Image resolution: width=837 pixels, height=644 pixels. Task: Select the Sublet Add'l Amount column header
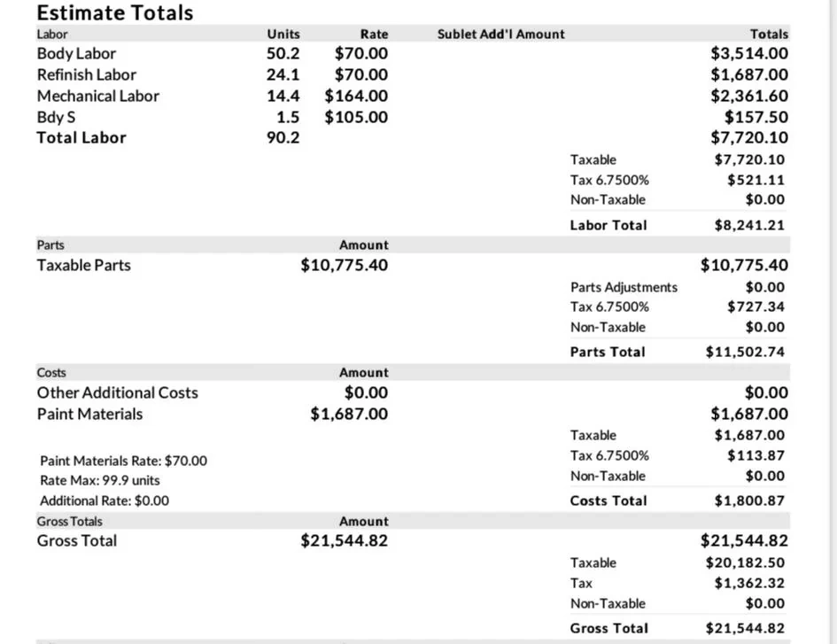500,35
